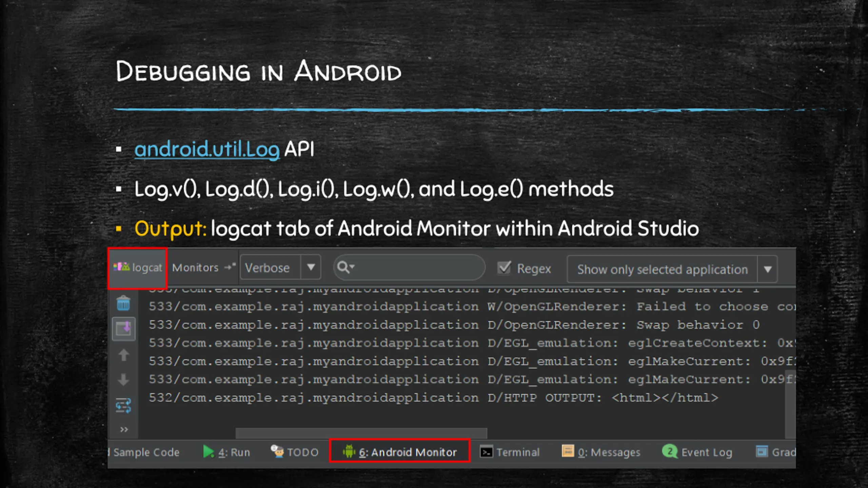868x488 pixels.
Task: Select the eglCreateContext log line
Action: tap(472, 343)
